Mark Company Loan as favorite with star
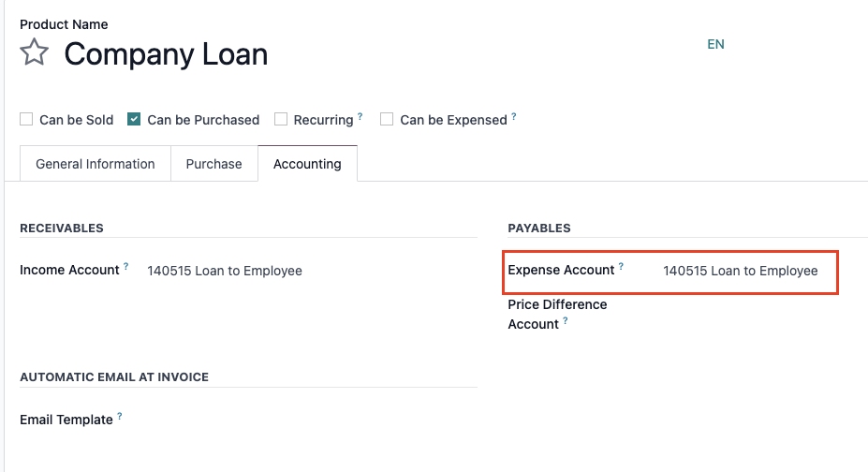The image size is (868, 472). (35, 52)
